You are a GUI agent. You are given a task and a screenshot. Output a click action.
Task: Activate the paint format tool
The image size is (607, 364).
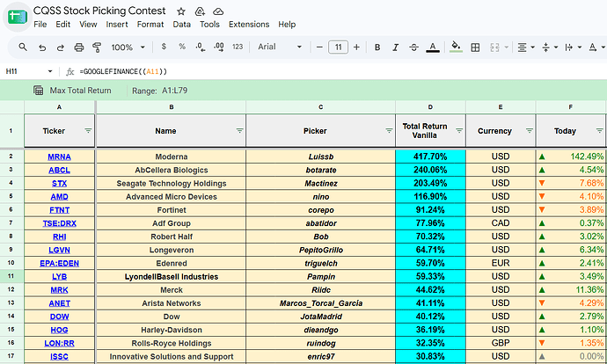tap(97, 47)
